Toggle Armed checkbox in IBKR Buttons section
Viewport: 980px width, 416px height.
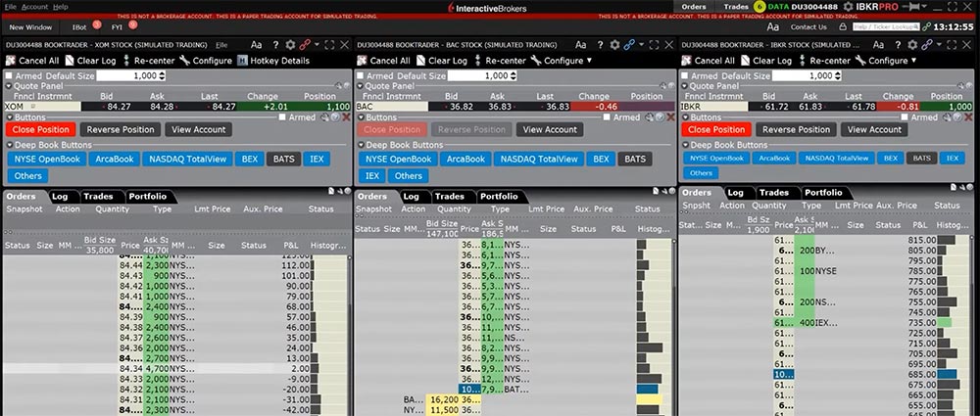click(905, 117)
